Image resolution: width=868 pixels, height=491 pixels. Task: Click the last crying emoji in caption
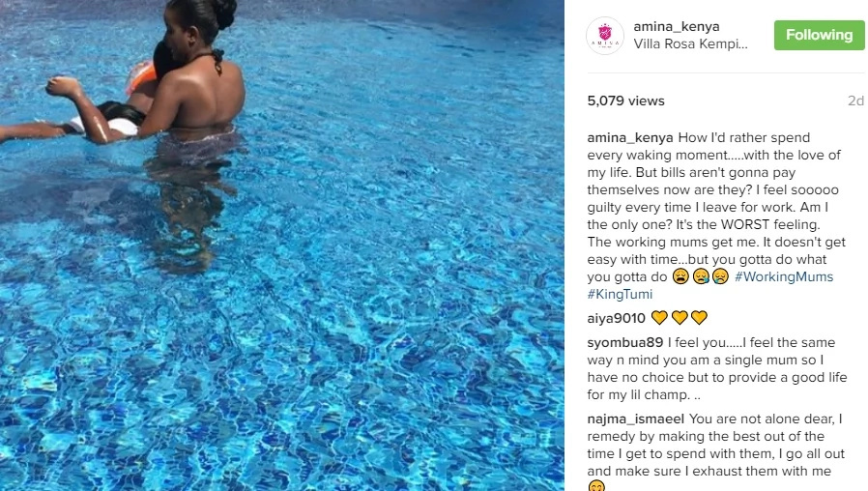point(720,276)
